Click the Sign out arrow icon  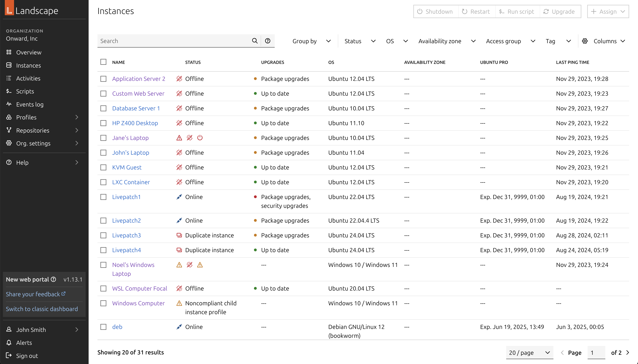coord(9,356)
